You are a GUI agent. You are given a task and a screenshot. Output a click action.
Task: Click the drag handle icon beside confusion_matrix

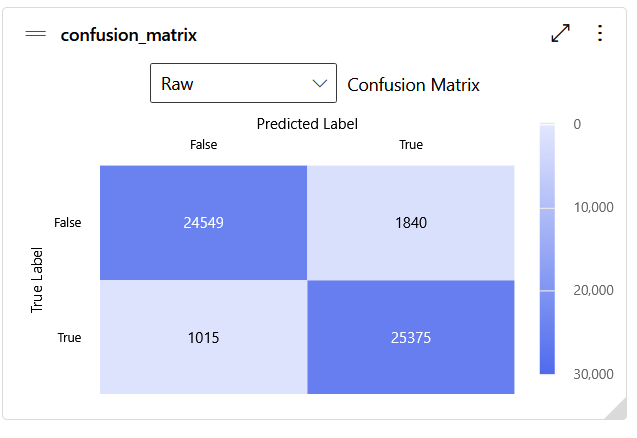[x=36, y=34]
